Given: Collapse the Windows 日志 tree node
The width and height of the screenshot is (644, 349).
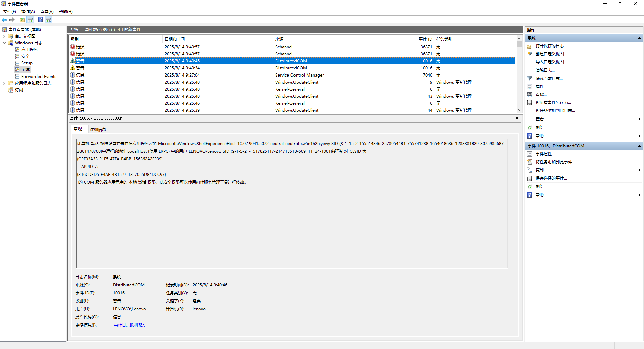Looking at the screenshot, I should click(4, 43).
